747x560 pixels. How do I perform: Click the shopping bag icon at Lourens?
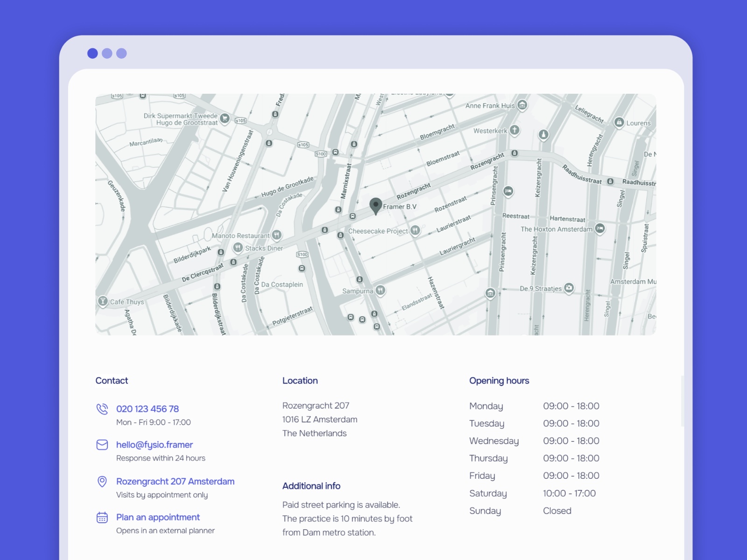(x=620, y=123)
